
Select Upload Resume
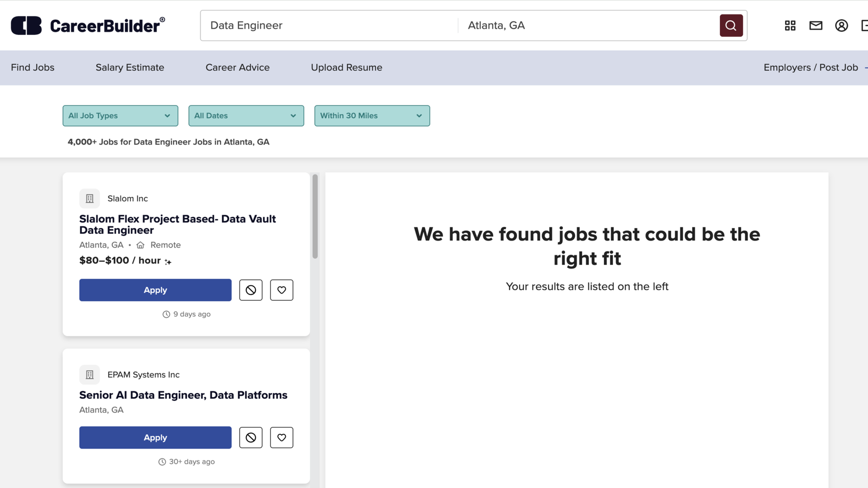tap(346, 67)
